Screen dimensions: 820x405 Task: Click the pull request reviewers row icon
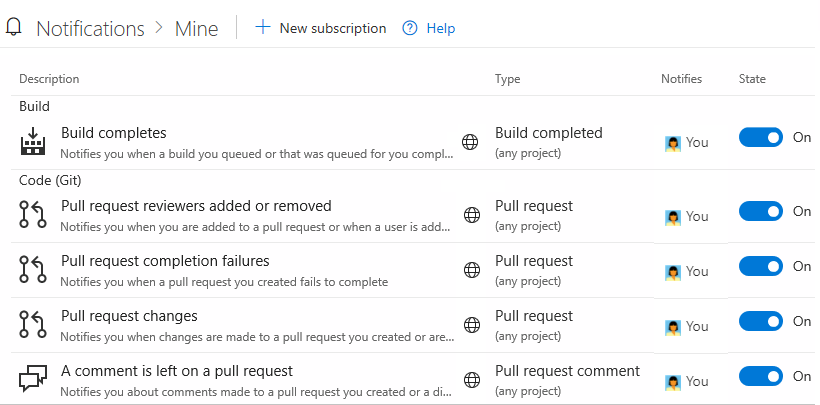pyautogui.click(x=33, y=215)
